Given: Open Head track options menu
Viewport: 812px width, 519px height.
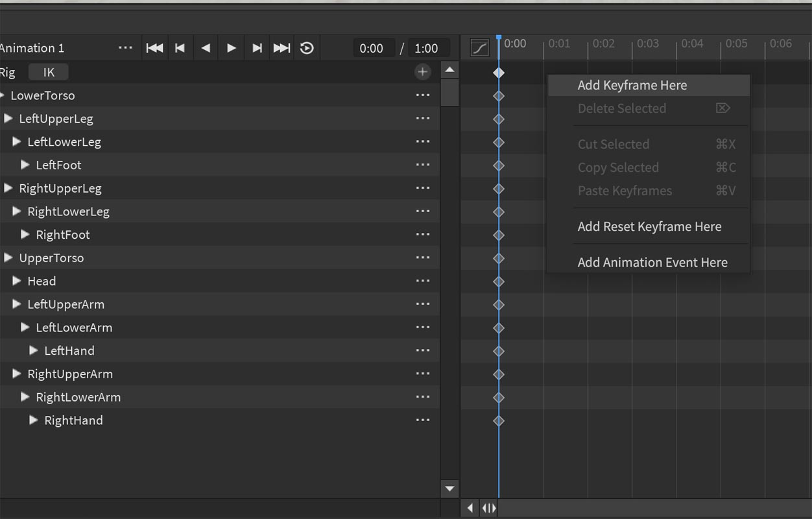Looking at the screenshot, I should point(423,281).
